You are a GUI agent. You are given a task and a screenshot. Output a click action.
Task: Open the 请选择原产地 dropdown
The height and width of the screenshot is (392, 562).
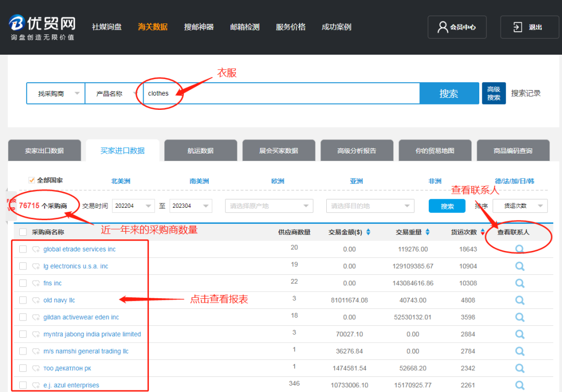(x=269, y=206)
